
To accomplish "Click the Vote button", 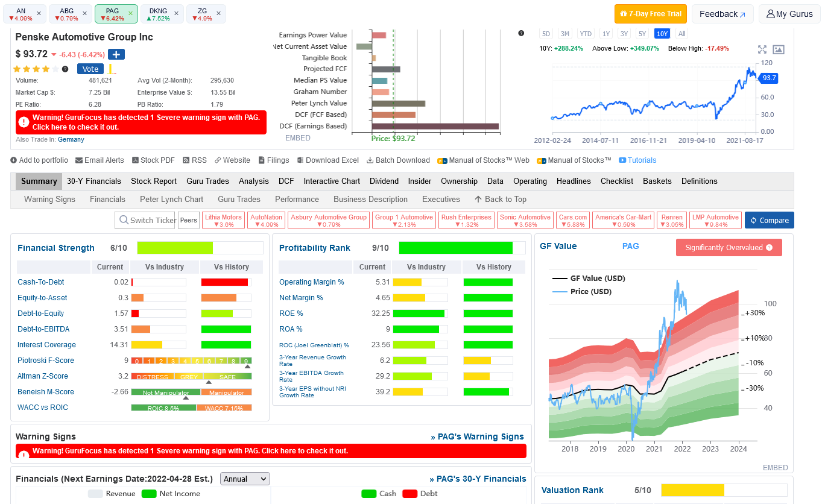I will [x=90, y=69].
